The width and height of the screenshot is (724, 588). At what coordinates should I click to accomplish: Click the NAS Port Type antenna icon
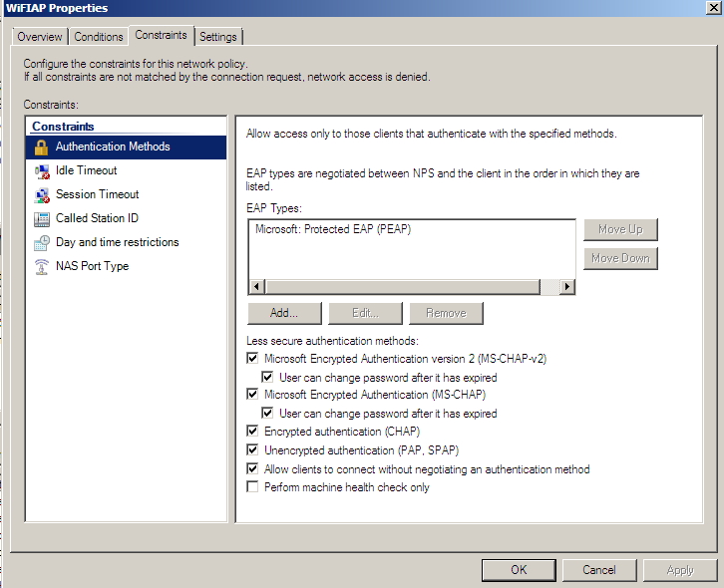42,266
